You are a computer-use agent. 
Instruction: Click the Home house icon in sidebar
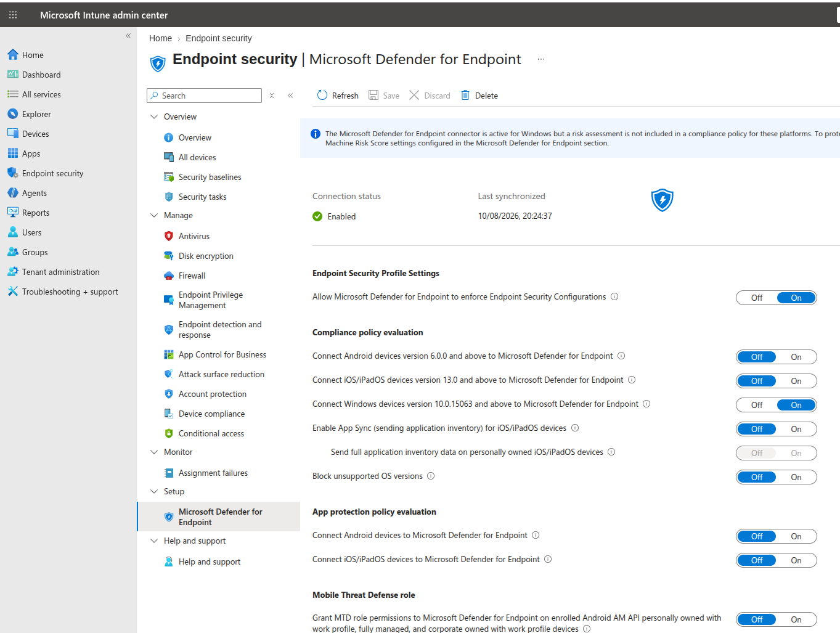(x=13, y=55)
